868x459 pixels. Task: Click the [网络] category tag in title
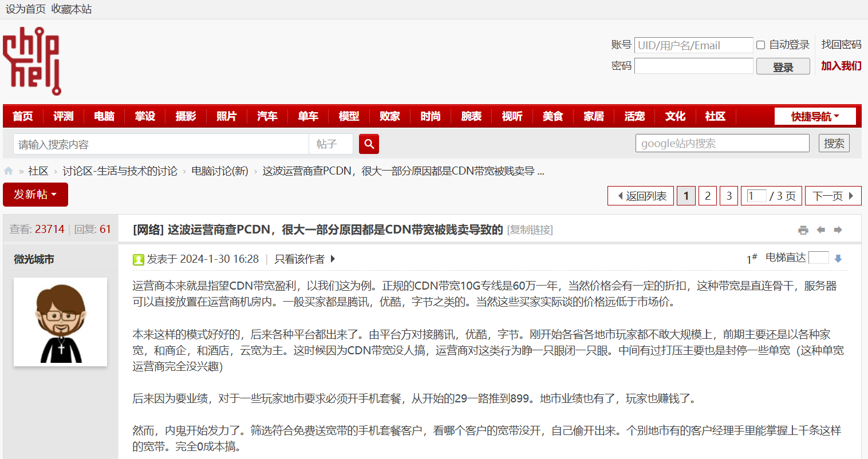(x=148, y=230)
